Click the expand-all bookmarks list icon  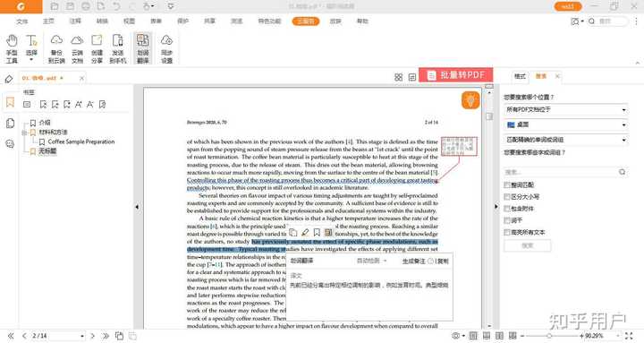27,105
